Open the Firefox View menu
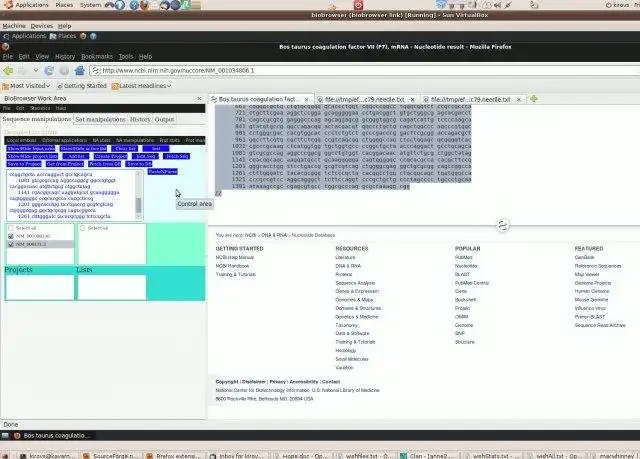Screen dimensions: 640x459 [x=42, y=56]
